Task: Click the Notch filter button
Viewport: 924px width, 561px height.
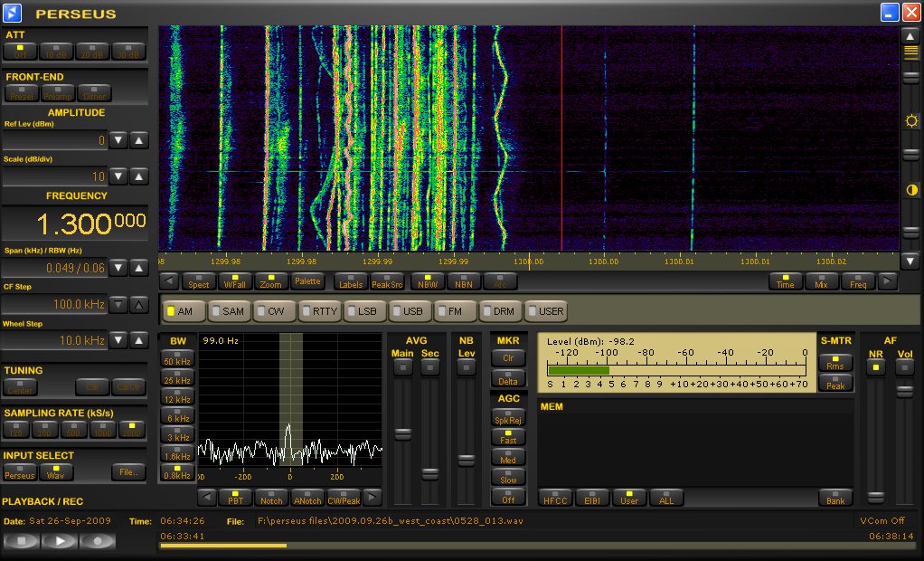Action: point(271,498)
